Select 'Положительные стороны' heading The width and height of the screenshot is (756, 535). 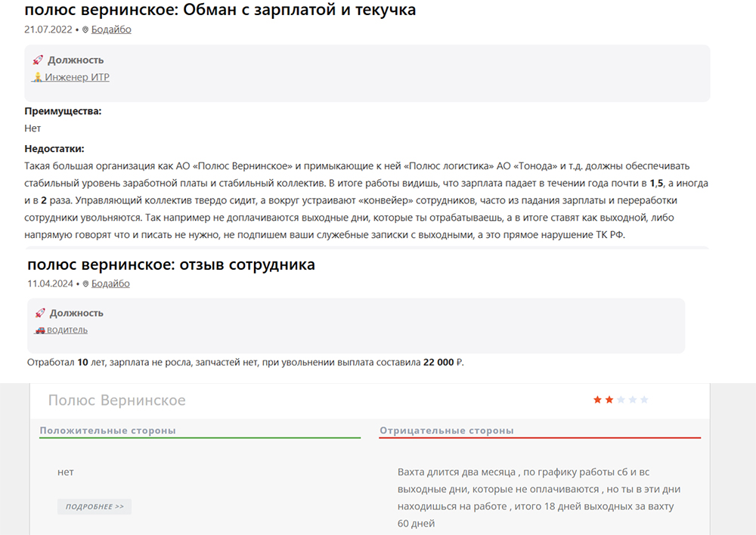point(107,431)
